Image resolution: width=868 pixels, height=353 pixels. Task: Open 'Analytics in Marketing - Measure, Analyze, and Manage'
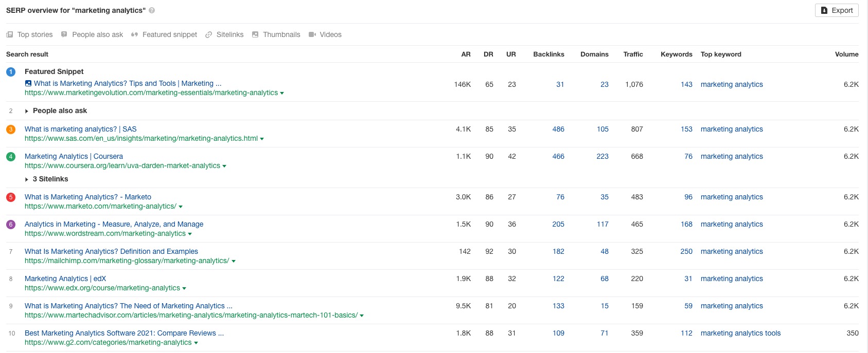pos(114,224)
